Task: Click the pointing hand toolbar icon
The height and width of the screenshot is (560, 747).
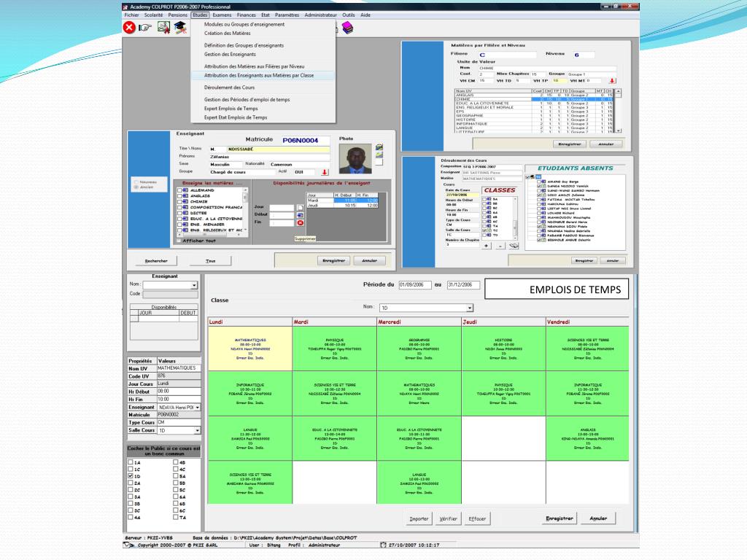Action: [x=145, y=28]
